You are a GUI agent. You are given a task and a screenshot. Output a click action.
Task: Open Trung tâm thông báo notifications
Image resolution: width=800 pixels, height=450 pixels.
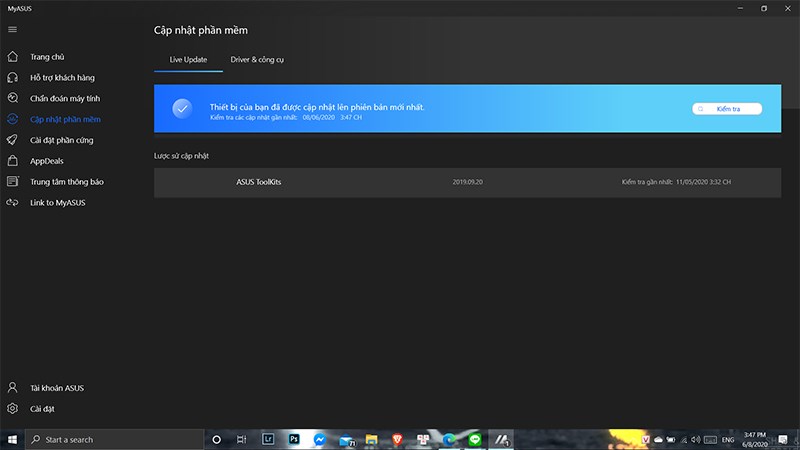click(66, 182)
